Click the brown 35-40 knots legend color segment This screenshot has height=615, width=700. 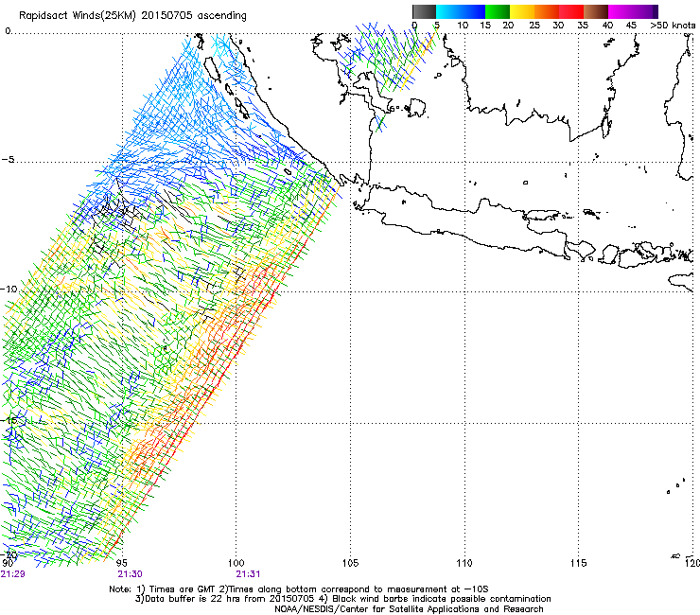596,11
